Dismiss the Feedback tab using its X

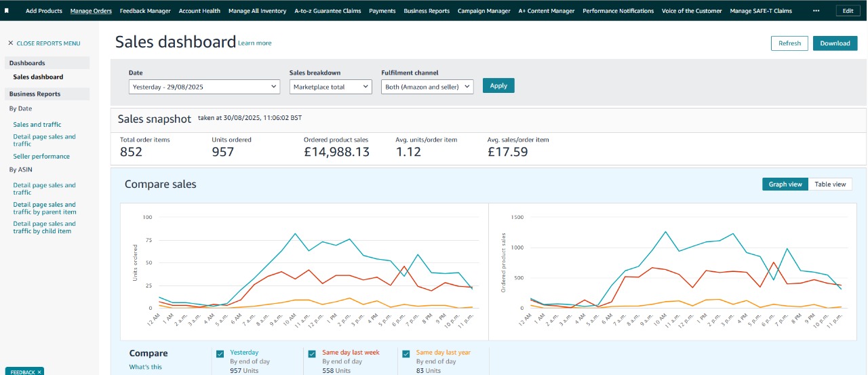pos(39,372)
